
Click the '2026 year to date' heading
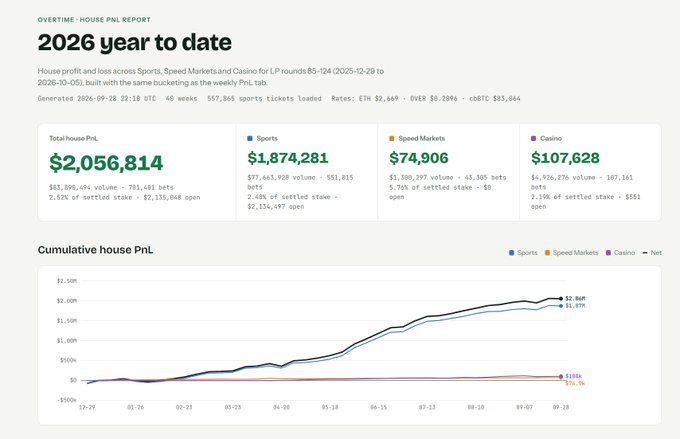(x=134, y=43)
